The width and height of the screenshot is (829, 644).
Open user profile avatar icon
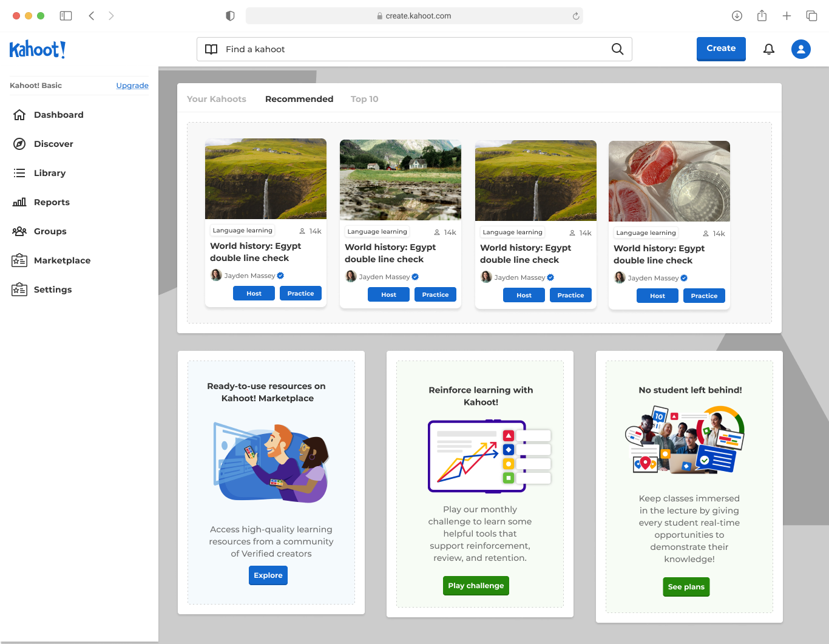coord(801,49)
